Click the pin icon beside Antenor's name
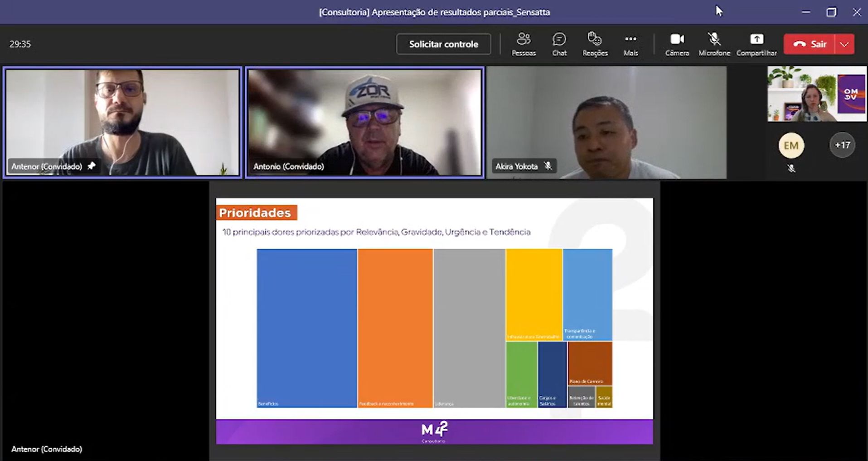The width and height of the screenshot is (868, 461). click(x=92, y=166)
